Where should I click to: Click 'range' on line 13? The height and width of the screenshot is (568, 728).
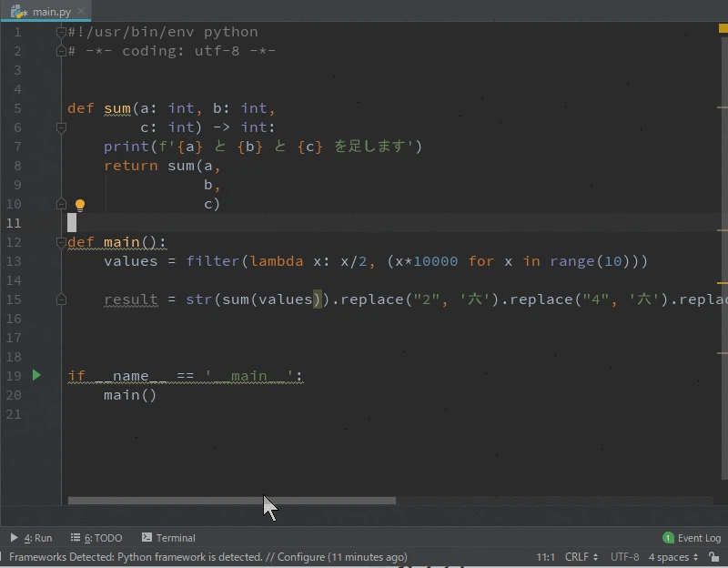(572, 261)
